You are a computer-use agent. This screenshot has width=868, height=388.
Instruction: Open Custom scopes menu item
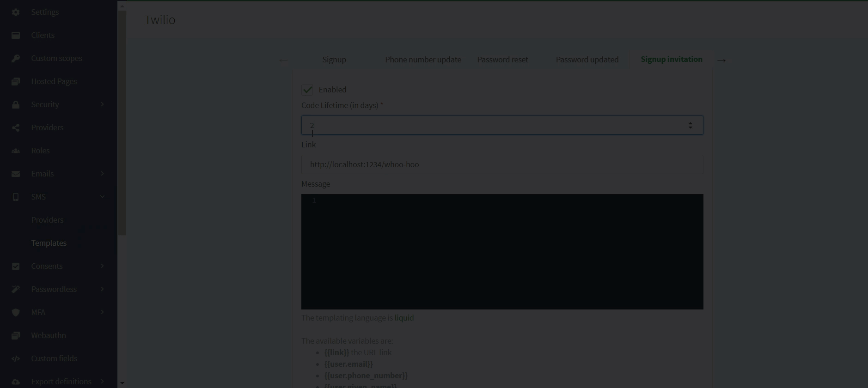click(x=56, y=58)
